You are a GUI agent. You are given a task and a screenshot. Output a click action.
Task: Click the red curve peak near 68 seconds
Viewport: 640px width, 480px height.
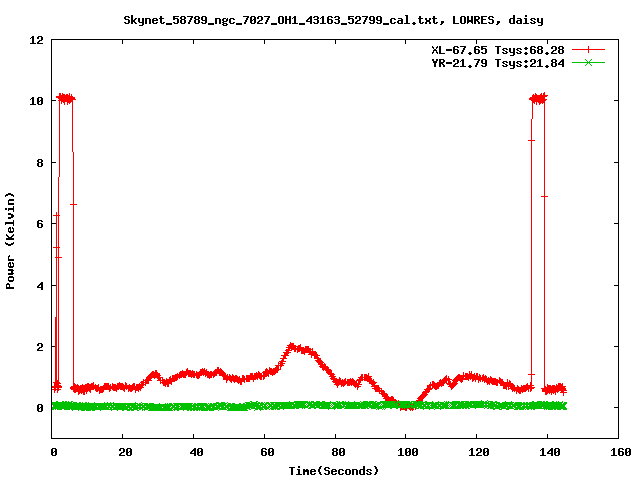pos(291,347)
